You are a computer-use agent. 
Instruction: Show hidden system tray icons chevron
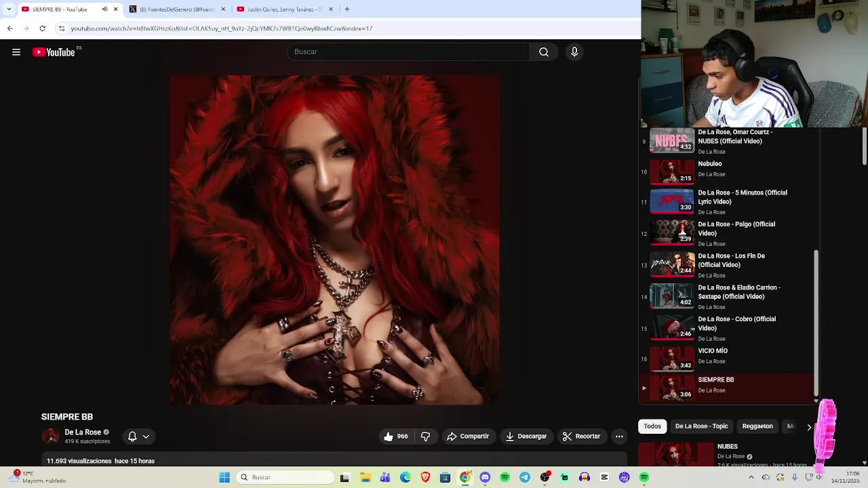click(751, 477)
